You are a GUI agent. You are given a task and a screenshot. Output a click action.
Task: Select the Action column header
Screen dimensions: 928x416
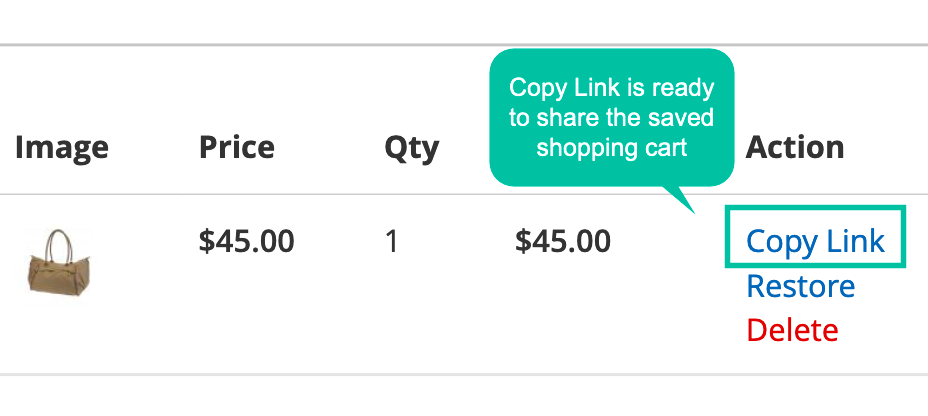tap(794, 147)
